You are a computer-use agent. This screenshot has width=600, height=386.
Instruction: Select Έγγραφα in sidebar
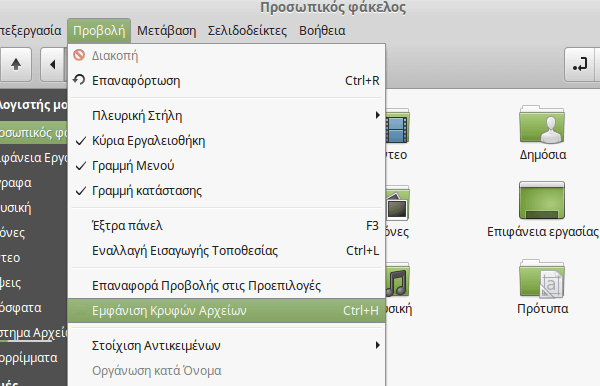[34, 182]
